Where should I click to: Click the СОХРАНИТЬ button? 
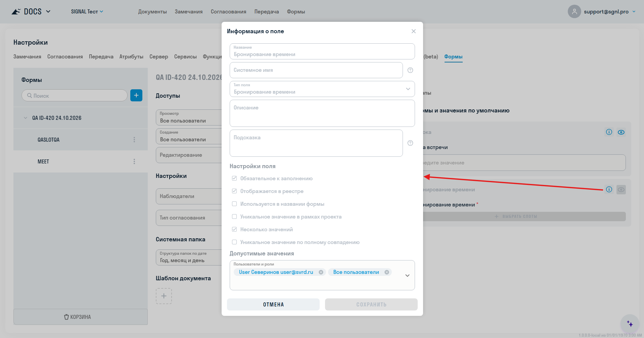point(371,304)
